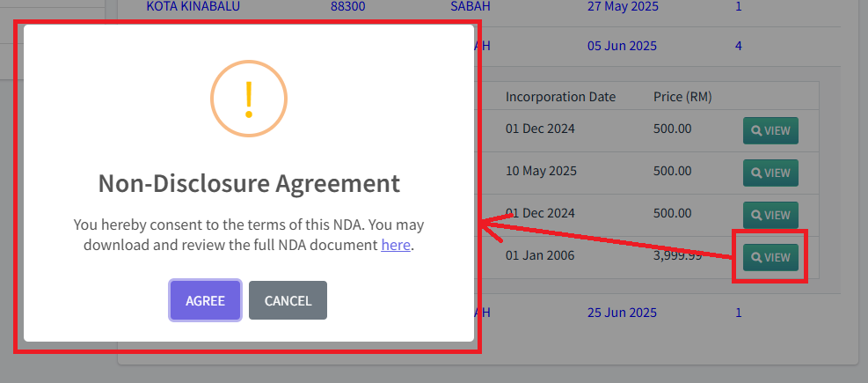
Task: Click the postcode 88300
Action: tap(348, 6)
